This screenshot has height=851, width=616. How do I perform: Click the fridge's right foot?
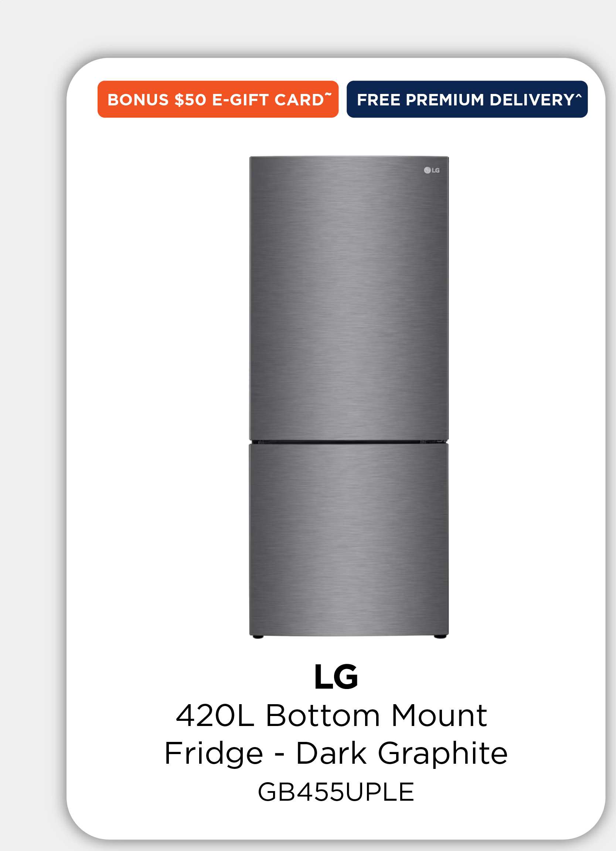[x=440, y=636]
